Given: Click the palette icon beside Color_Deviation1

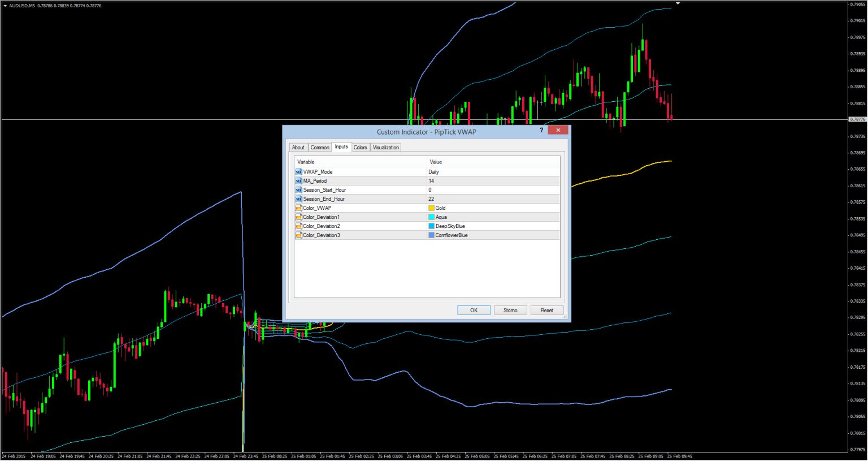Looking at the screenshot, I should [x=298, y=217].
